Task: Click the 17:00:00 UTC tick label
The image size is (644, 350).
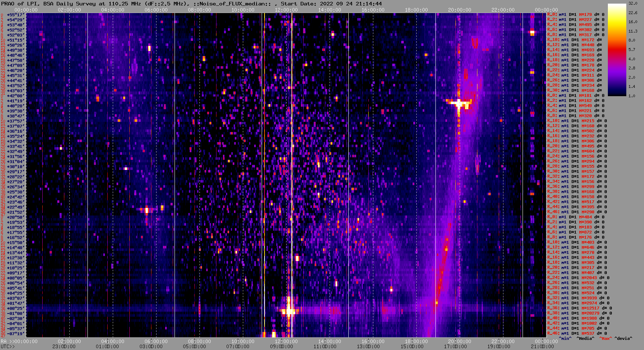Action: point(455,346)
